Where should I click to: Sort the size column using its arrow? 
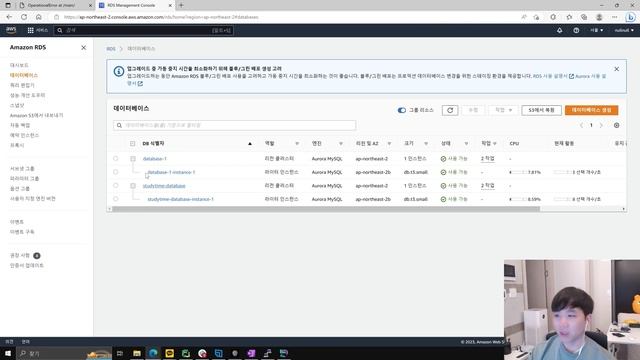tap(426, 144)
